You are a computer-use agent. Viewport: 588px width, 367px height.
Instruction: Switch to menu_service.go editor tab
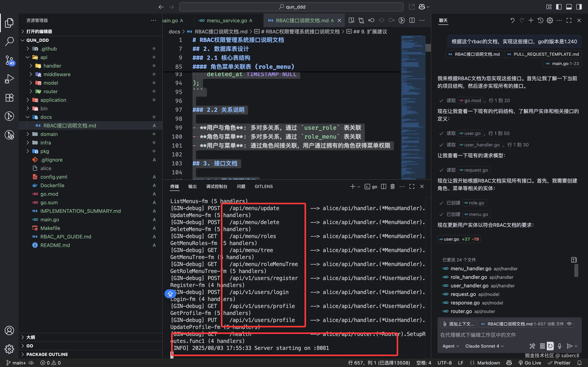(227, 21)
